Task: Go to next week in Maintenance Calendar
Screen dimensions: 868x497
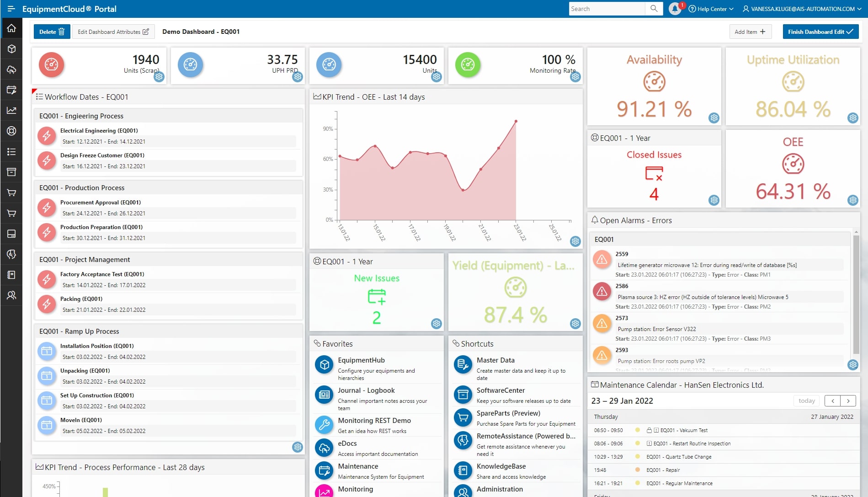Action: coord(848,401)
